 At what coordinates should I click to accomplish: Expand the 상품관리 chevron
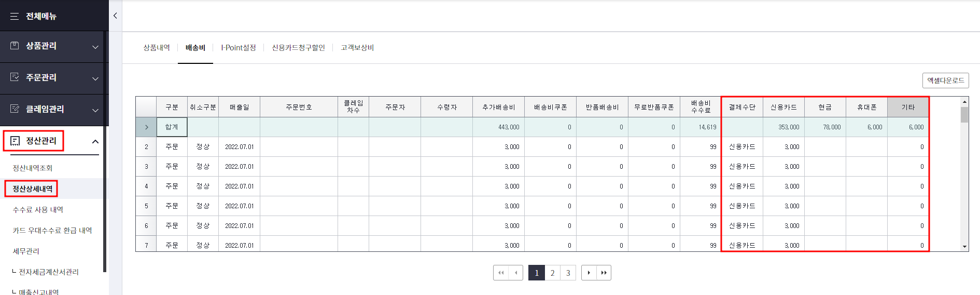(x=95, y=47)
